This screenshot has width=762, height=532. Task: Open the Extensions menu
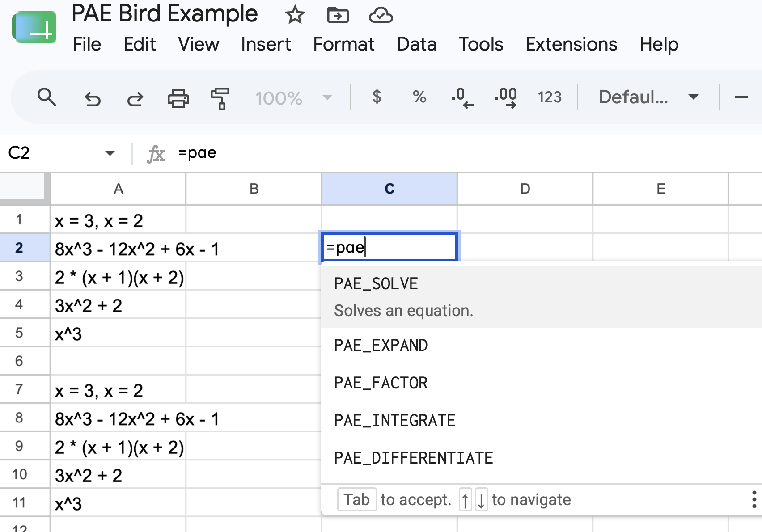(x=571, y=44)
